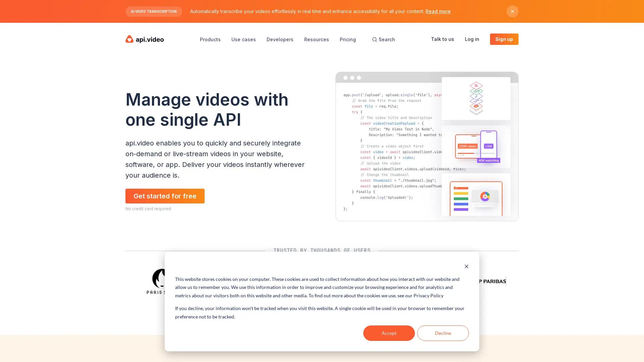Dismiss the orange banner via its X icon
The height and width of the screenshot is (362, 644).
(x=512, y=11)
